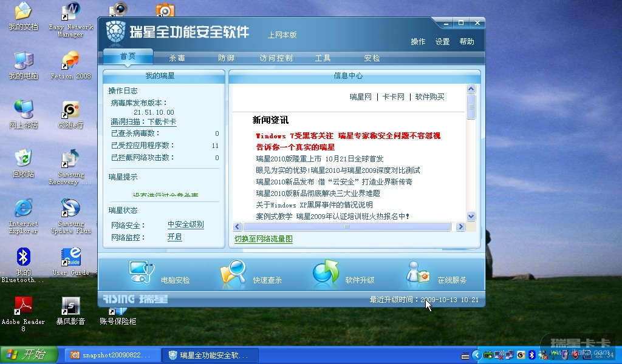The height and width of the screenshot is (364, 622).
Task: Switch to 防御 defense tab
Action: click(x=226, y=58)
